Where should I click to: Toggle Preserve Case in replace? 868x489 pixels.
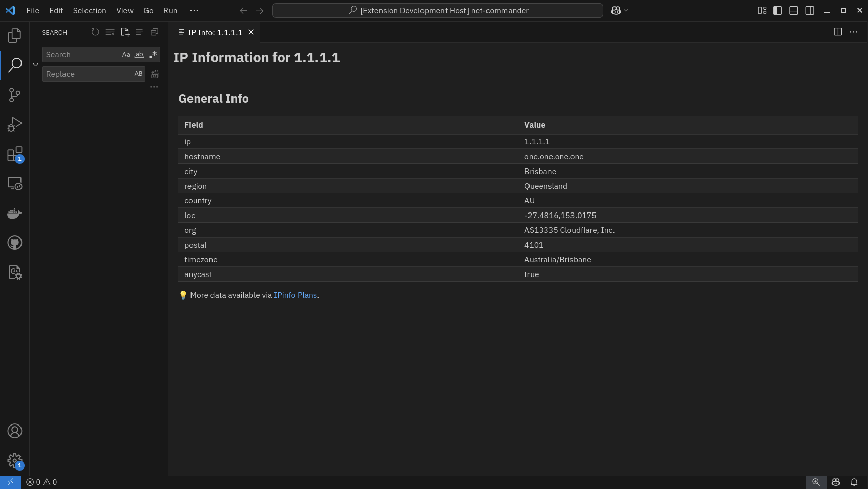coord(138,74)
